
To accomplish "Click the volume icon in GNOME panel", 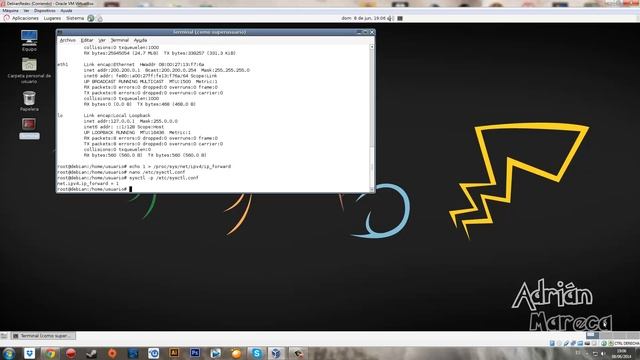I will click(390, 18).
